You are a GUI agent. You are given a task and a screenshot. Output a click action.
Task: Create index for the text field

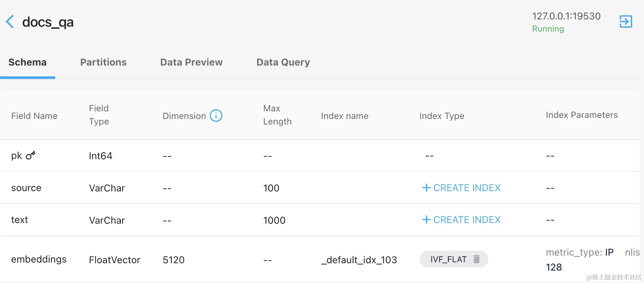[461, 220]
